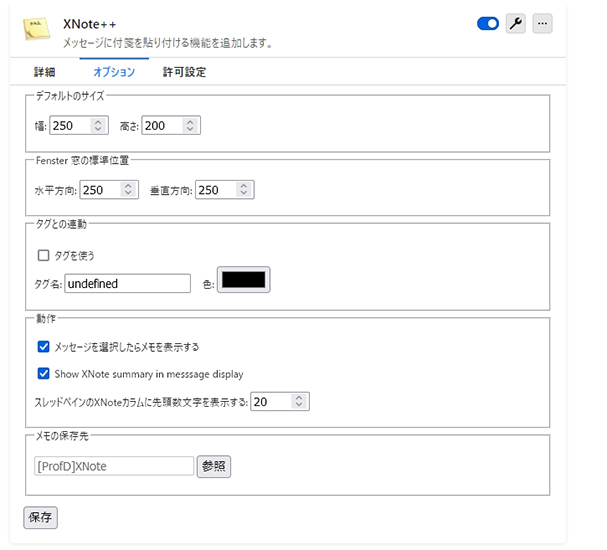Uncheck Show XNote summary in message display
This screenshot has width=607, height=550.
pyautogui.click(x=43, y=374)
